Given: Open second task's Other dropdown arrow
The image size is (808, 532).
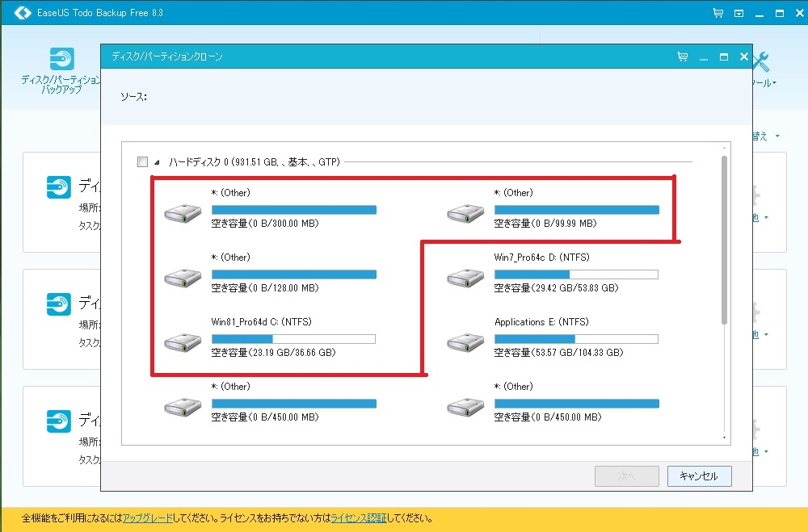Looking at the screenshot, I should coord(766,335).
